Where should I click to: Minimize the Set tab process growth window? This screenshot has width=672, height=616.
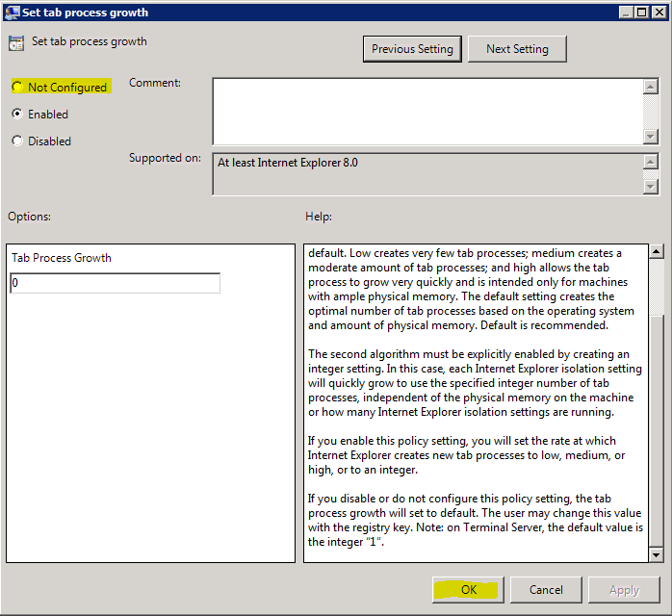point(626,13)
